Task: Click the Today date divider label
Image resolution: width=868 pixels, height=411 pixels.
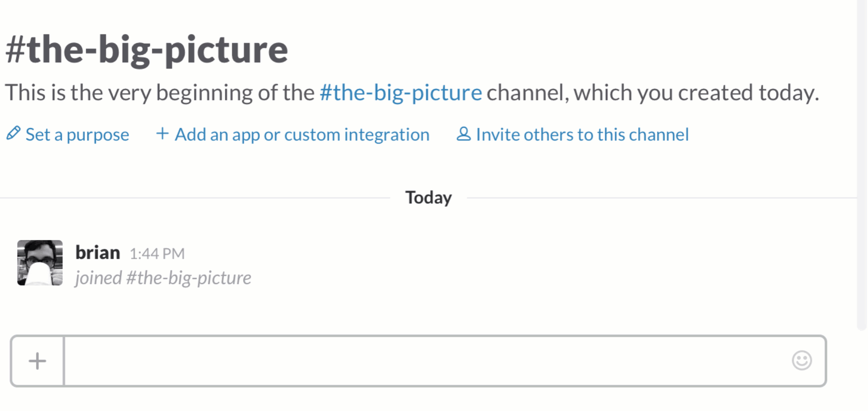Action: point(428,198)
